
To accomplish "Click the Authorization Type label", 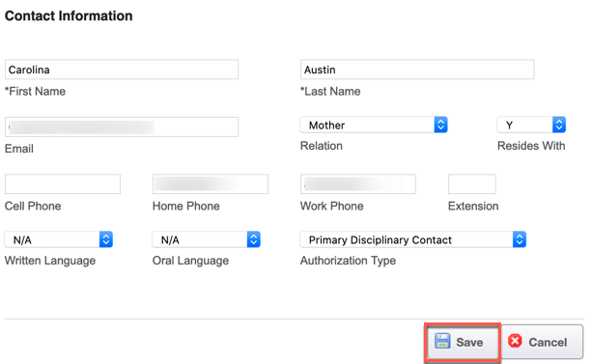I will (348, 261).
